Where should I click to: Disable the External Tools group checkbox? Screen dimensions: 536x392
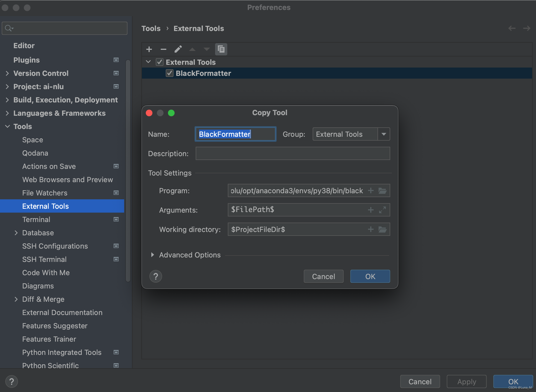point(159,62)
